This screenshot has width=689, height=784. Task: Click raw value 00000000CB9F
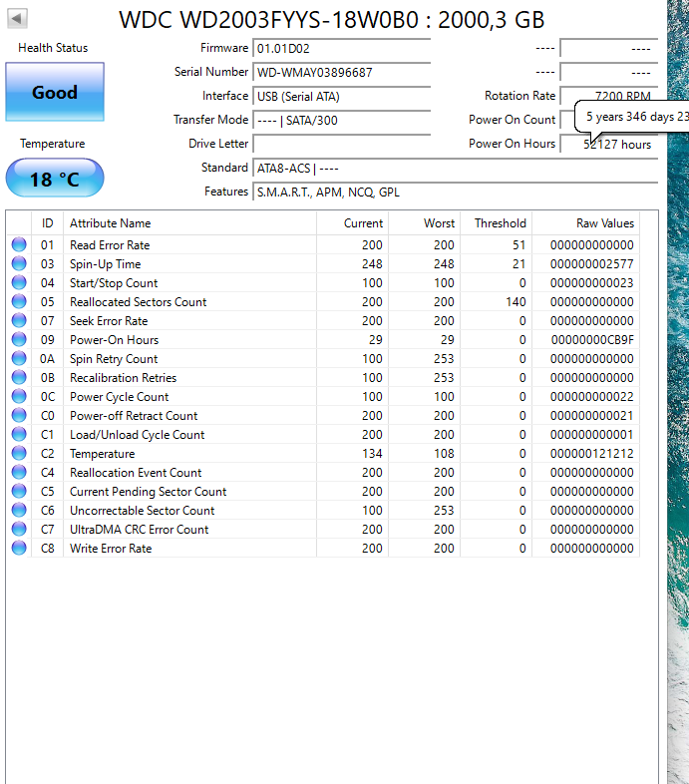(592, 340)
